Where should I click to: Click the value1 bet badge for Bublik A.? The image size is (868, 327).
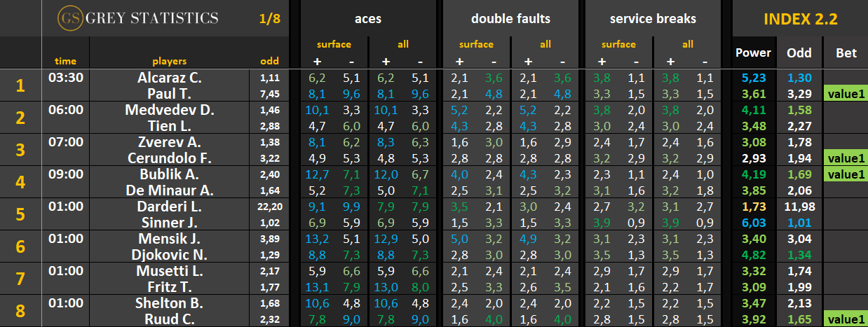tap(846, 174)
